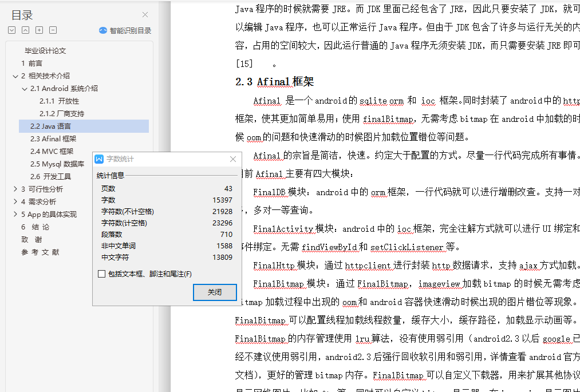Open 2.5 Mysql 数据库 heading
The image size is (580, 392).
(57, 164)
